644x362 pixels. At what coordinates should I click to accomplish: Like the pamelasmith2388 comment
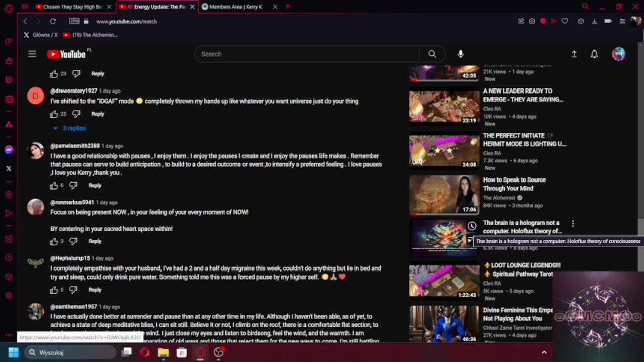point(54,186)
